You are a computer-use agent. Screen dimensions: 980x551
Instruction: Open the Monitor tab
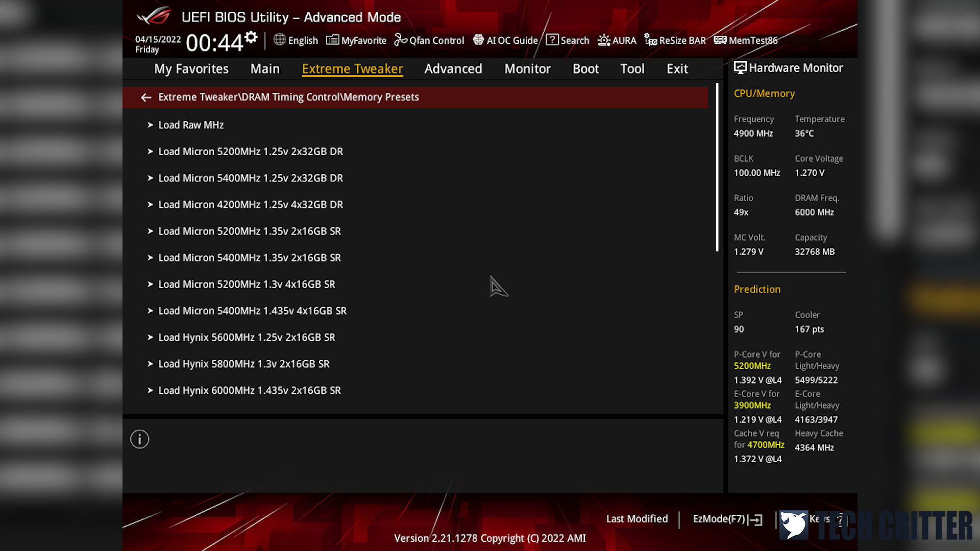click(527, 69)
